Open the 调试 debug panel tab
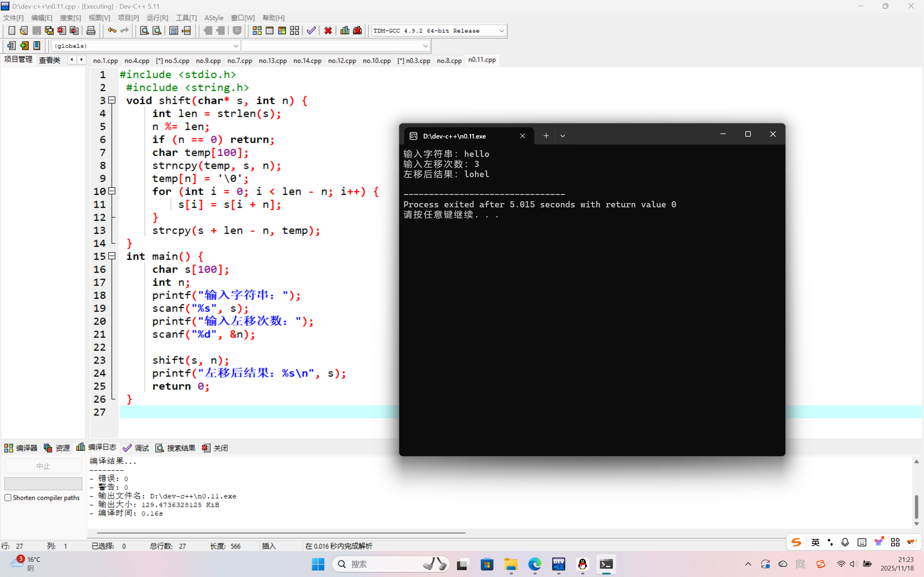 (x=137, y=448)
